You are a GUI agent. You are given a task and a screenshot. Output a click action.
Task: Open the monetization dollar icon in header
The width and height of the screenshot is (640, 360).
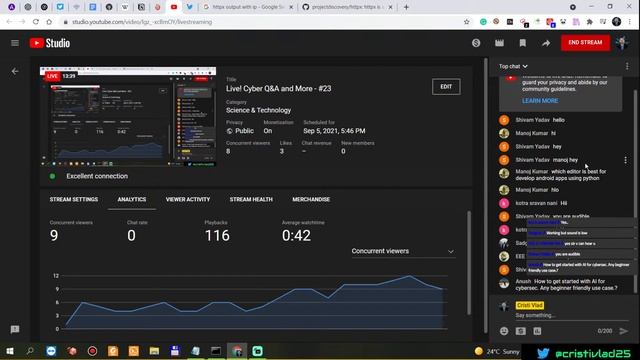pos(476,43)
